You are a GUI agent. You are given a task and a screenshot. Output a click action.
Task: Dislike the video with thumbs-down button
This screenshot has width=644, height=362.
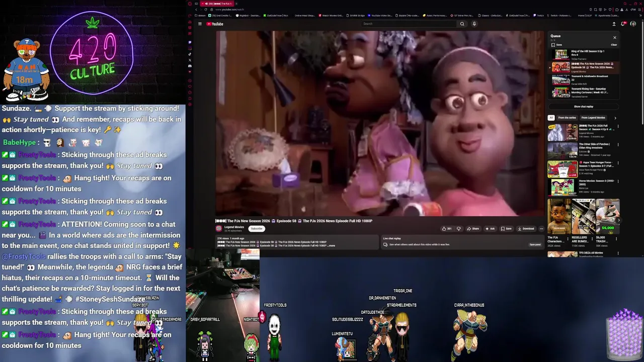(458, 229)
